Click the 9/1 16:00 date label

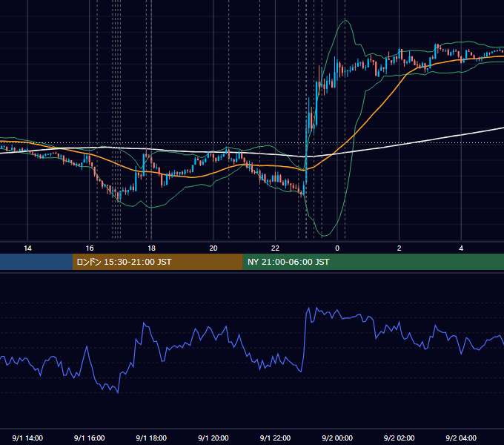point(90,438)
